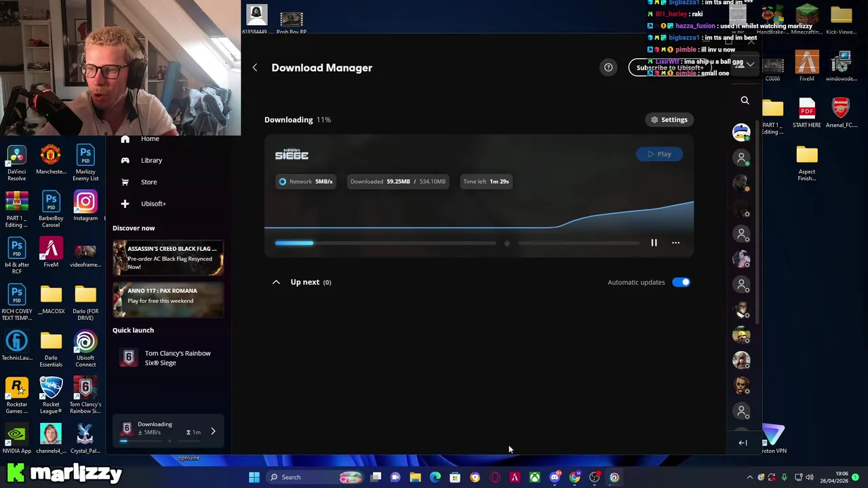Expand the account dropdown chevron
Viewport: 868px width, 488px height.
750,64
